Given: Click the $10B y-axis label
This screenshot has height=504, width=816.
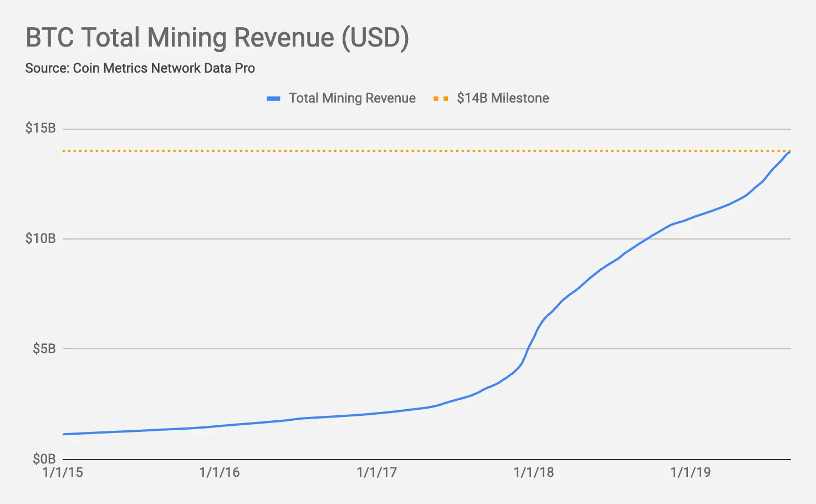Looking at the screenshot, I should tap(40, 238).
